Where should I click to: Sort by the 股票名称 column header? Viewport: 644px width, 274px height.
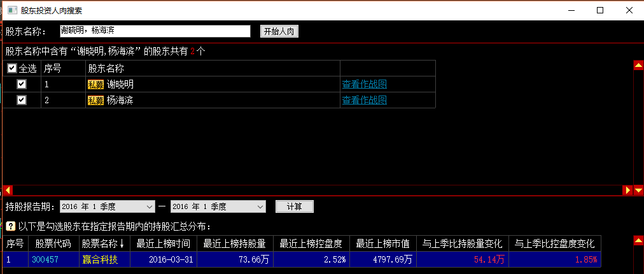102,243
